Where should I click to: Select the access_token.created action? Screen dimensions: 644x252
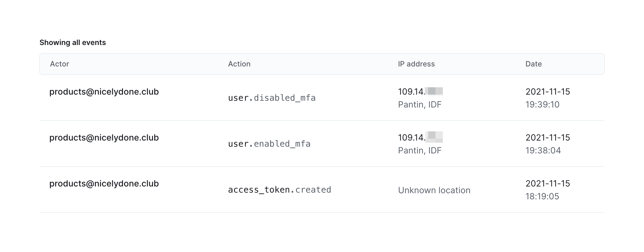tap(279, 190)
